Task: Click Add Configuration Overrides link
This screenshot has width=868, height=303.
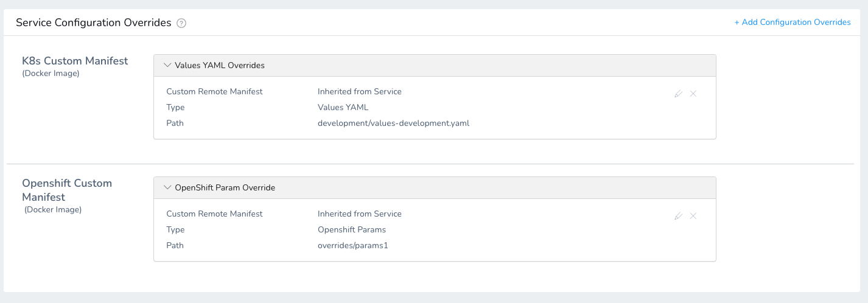Action: click(793, 22)
